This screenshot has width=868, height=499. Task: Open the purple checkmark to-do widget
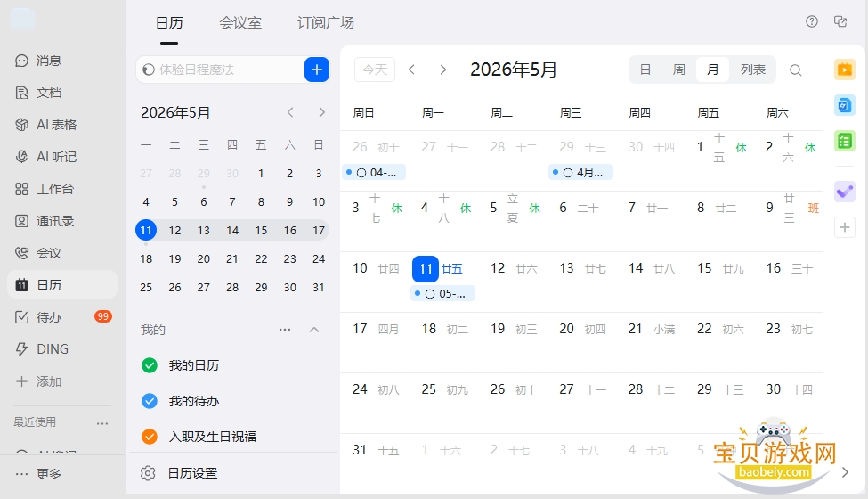pos(845,192)
